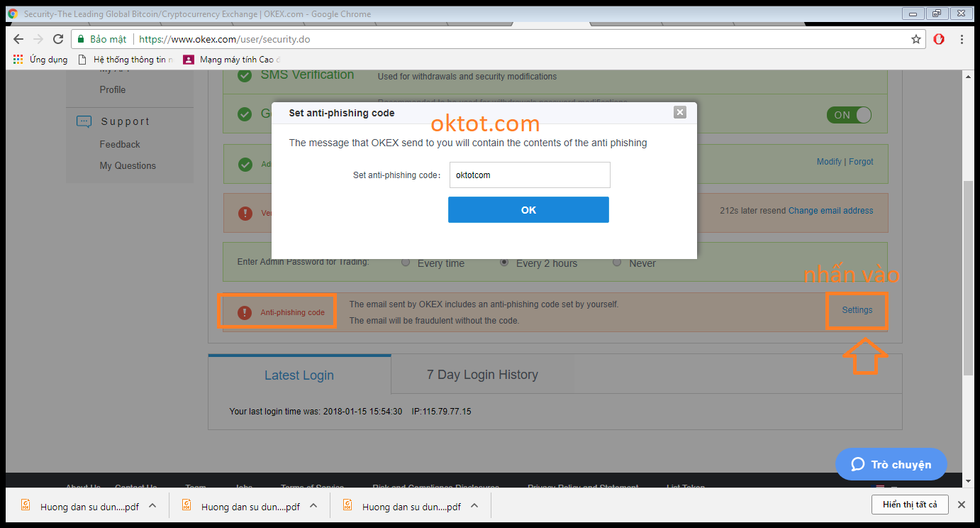The height and width of the screenshot is (528, 980).
Task: Click the browser reload icon
Action: click(x=58, y=40)
